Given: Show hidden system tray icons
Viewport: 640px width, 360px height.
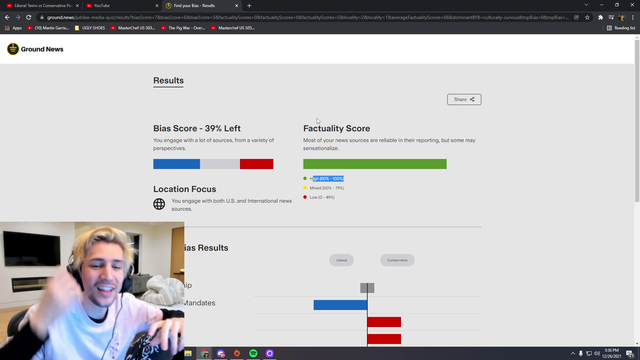Looking at the screenshot, I should 573,353.
